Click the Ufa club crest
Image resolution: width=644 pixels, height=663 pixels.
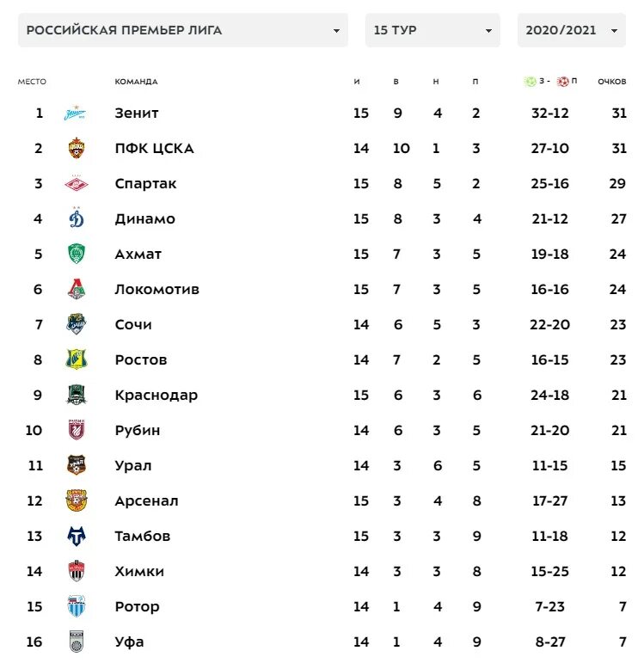click(77, 642)
